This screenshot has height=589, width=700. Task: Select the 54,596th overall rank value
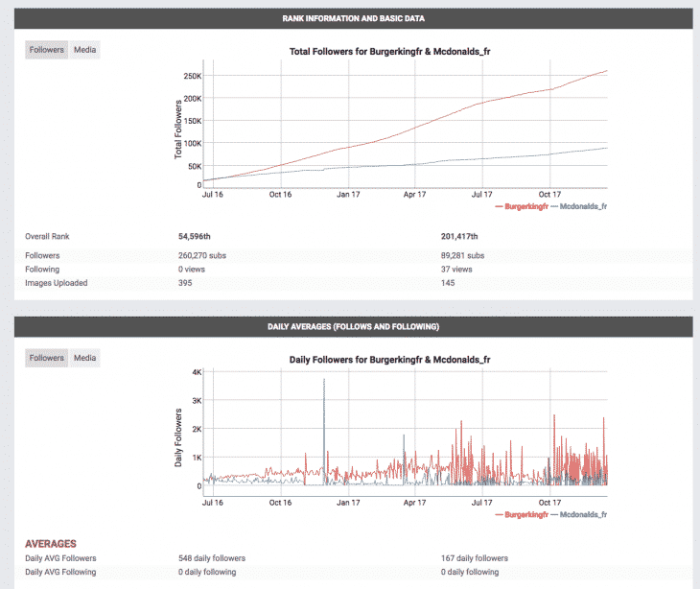(199, 236)
